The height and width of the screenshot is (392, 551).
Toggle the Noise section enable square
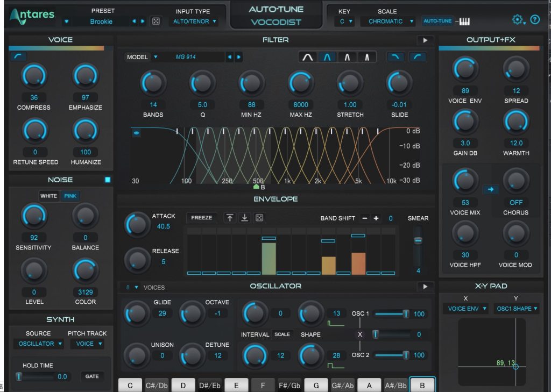tap(108, 180)
